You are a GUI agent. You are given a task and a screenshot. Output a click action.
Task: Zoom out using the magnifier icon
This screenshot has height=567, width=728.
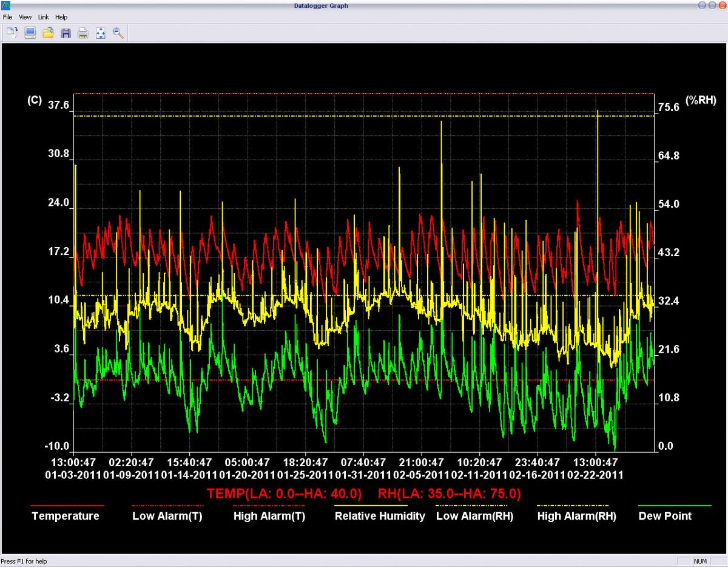[118, 33]
